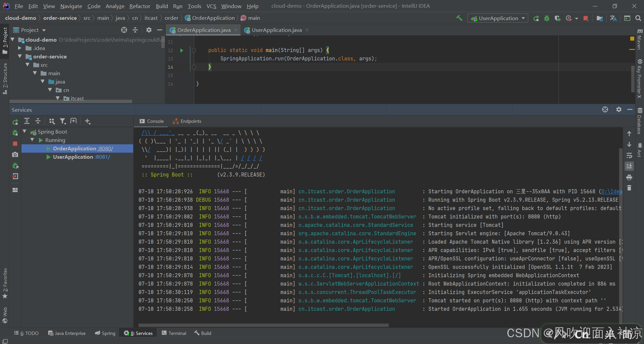Stop selected service with red square
Image resolution: width=644 pixels, height=344 pixels.
15,144
